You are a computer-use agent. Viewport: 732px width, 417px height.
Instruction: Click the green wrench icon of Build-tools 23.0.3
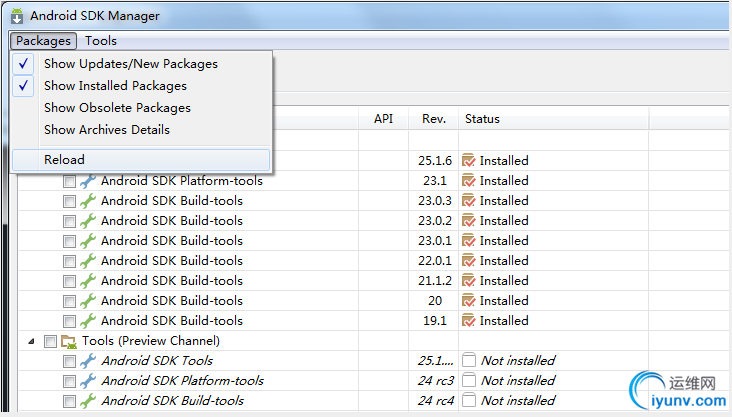(x=88, y=201)
